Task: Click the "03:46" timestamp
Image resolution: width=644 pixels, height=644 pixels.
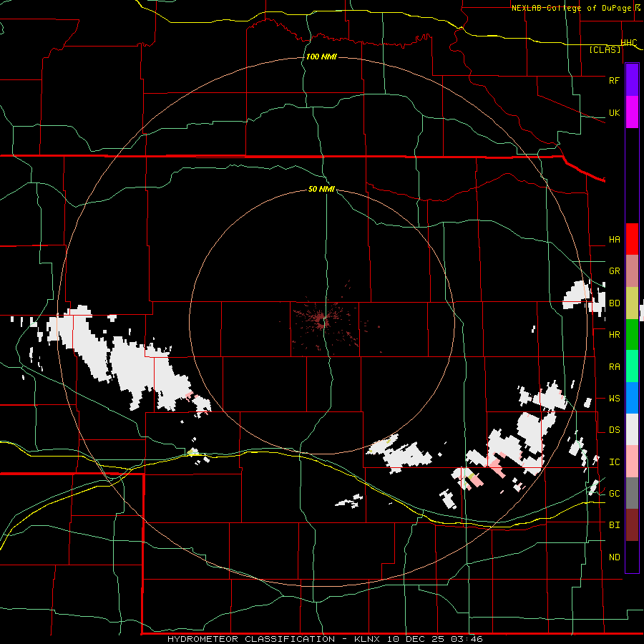Action: pyautogui.click(x=466, y=639)
